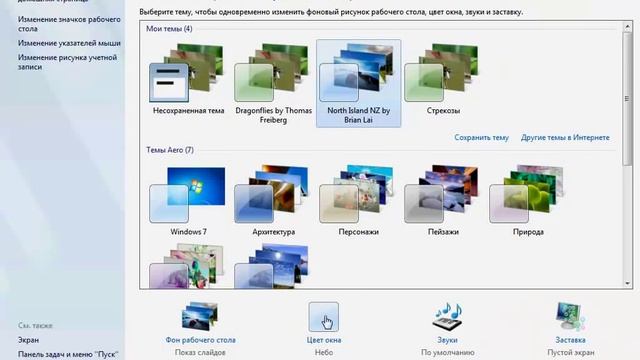Screen dimensions: 640x360
Task: Open Другие темы в Интернете link
Action: [565, 138]
